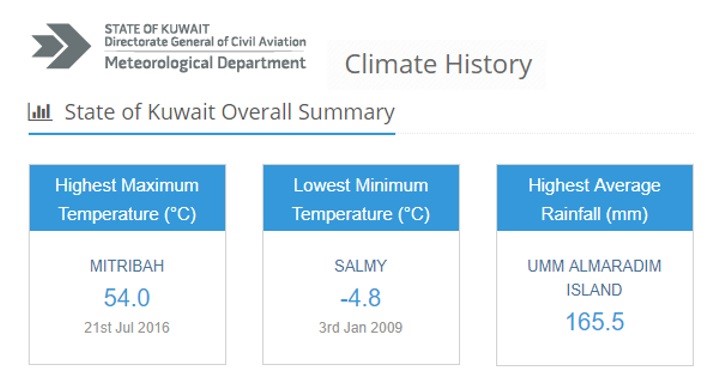The image size is (718, 388).
Task: Click the 54.0 temperature value
Action: tap(127, 298)
